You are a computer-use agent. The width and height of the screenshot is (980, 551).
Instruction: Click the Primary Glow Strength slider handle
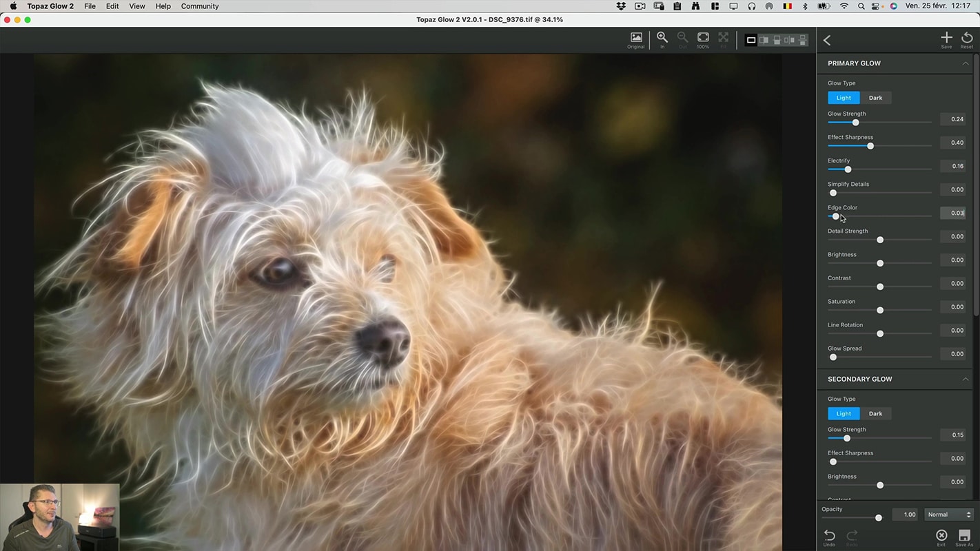[x=855, y=123]
